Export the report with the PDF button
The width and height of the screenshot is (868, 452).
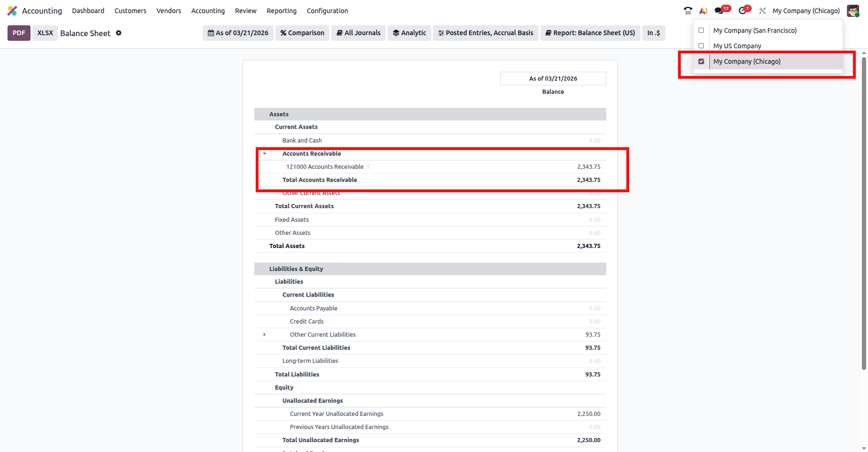pos(19,33)
